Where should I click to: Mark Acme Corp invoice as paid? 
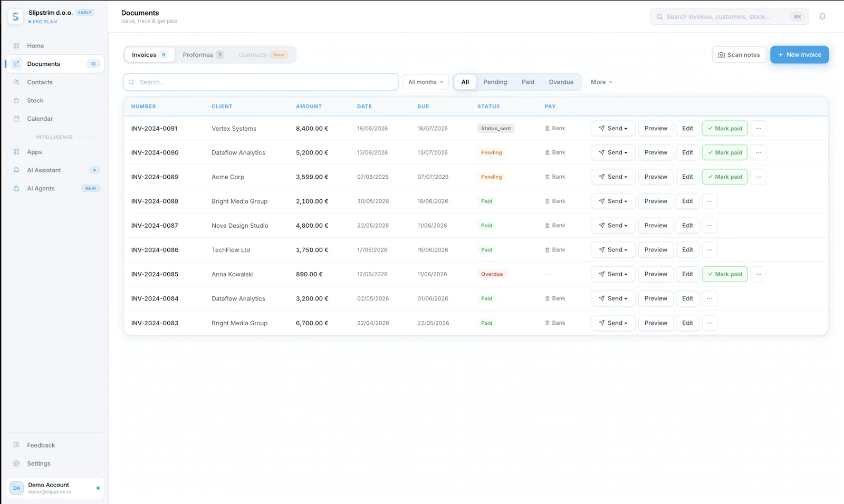725,177
